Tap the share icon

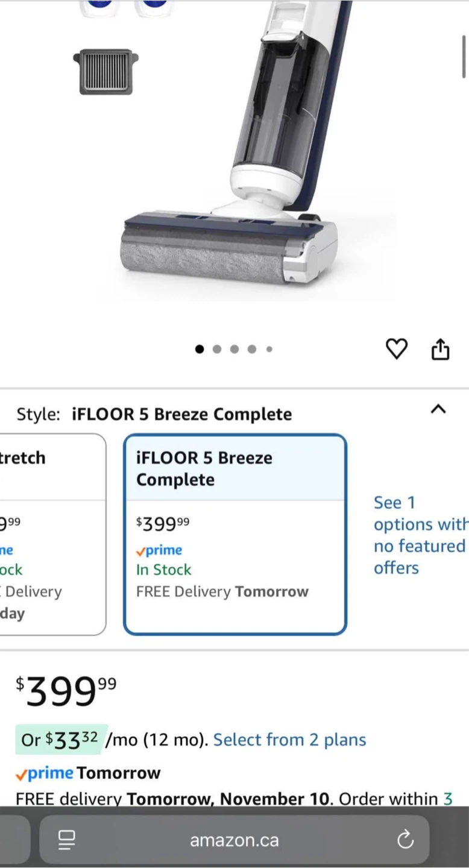[x=441, y=349]
